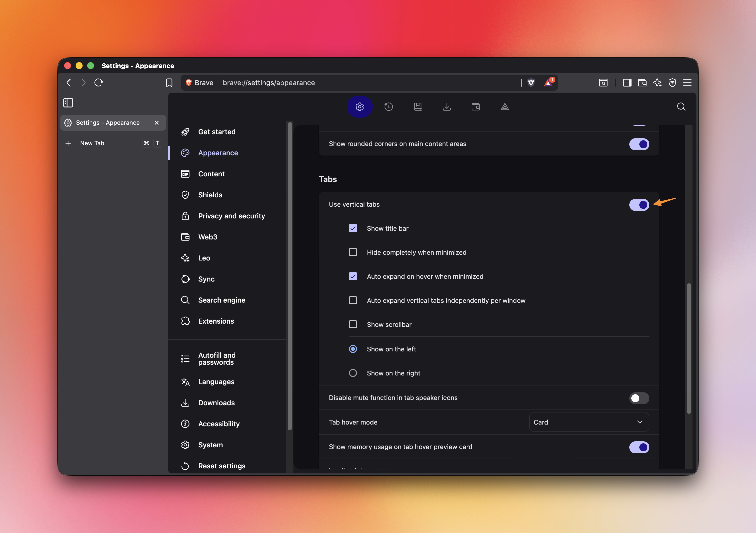Screen dimensions: 756x533
Task: Disable the Use vertical tabs toggle
Action: (639, 205)
